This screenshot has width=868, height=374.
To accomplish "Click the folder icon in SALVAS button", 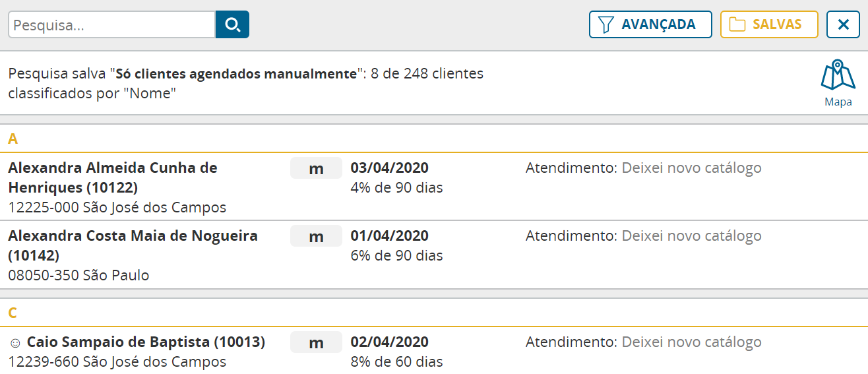I will [737, 25].
